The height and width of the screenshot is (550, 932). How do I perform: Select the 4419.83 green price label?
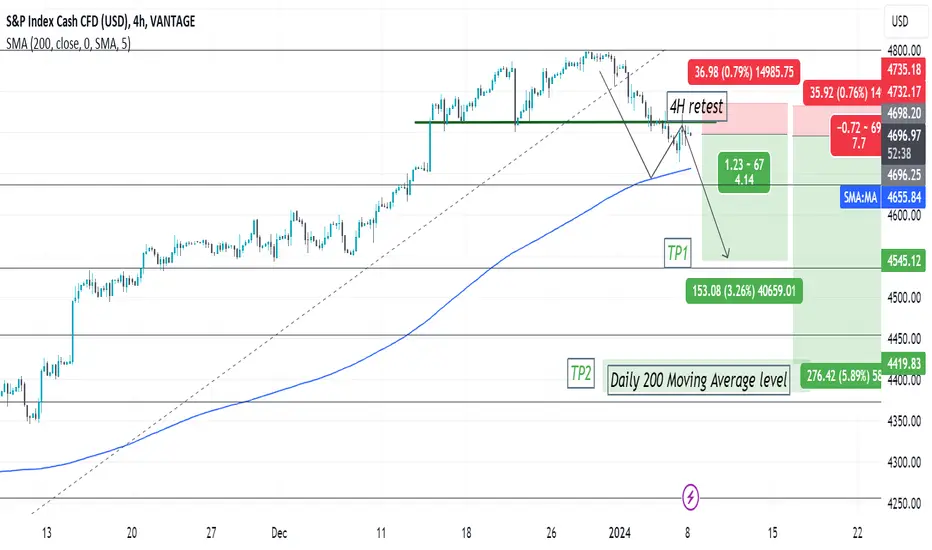click(903, 363)
